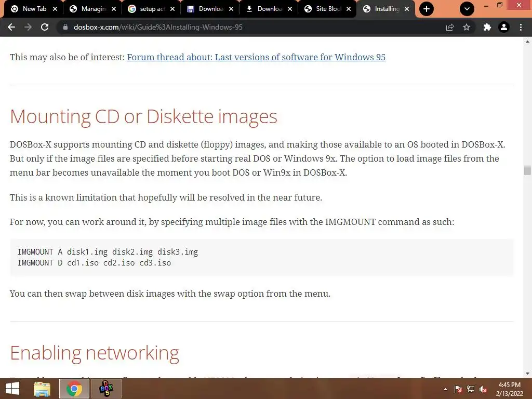Close the Site Block tab
The width and height of the screenshot is (532, 399).
pyautogui.click(x=349, y=9)
